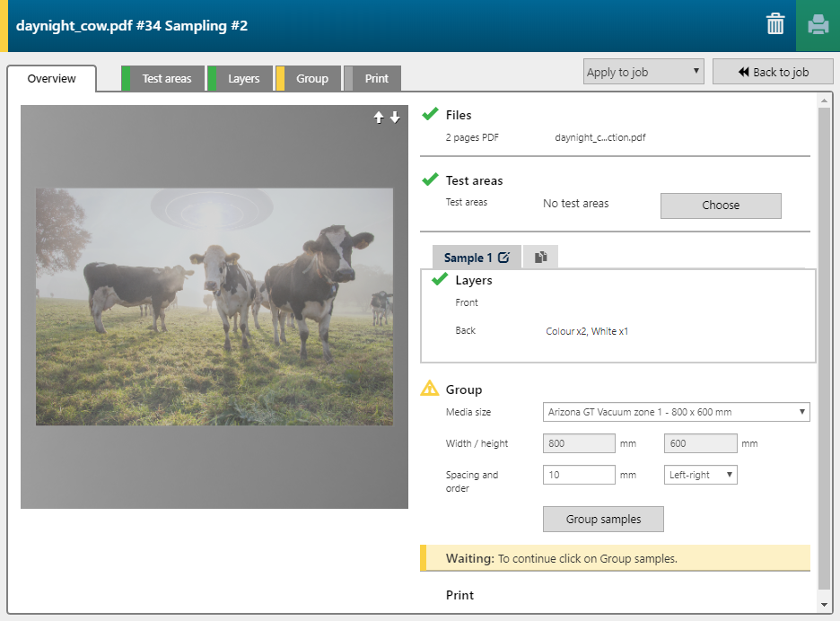Duplicate sample using the copy icon tab
This screenshot has height=621, width=840.
540,258
